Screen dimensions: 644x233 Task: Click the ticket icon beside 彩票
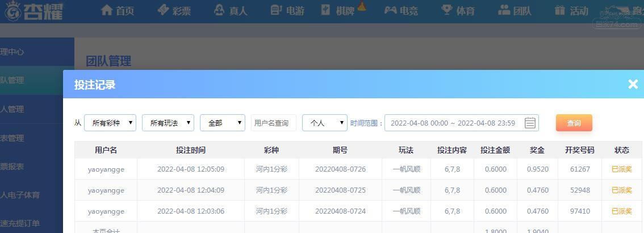click(x=164, y=10)
